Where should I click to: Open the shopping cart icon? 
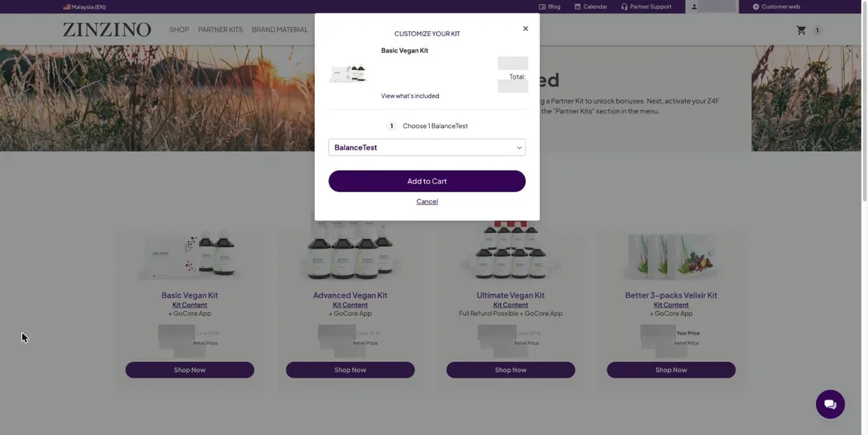(801, 30)
